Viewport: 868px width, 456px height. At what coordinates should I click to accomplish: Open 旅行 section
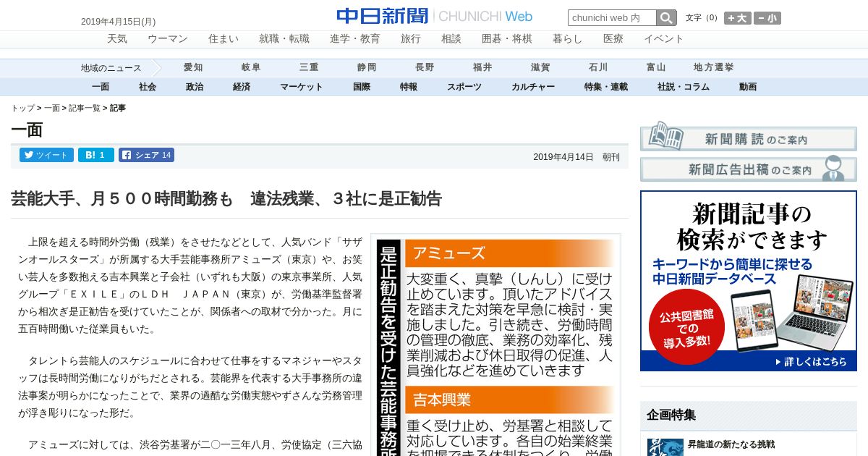pos(411,39)
